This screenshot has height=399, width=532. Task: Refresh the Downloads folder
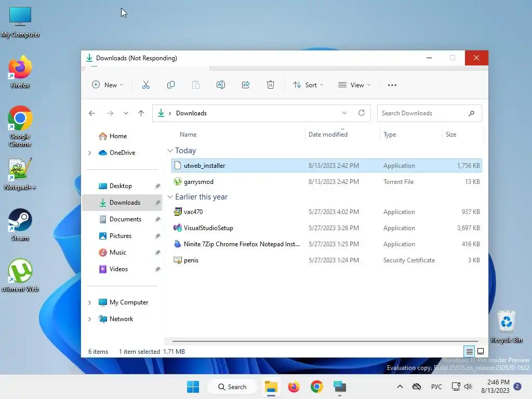click(362, 113)
